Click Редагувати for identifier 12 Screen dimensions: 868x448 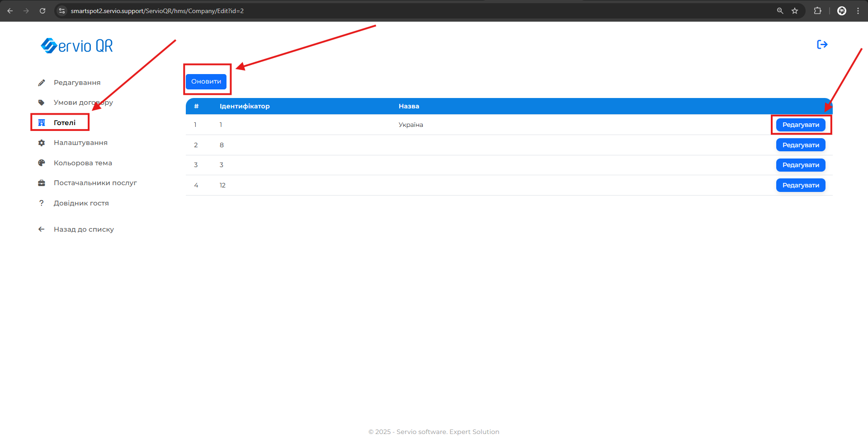pyautogui.click(x=800, y=185)
